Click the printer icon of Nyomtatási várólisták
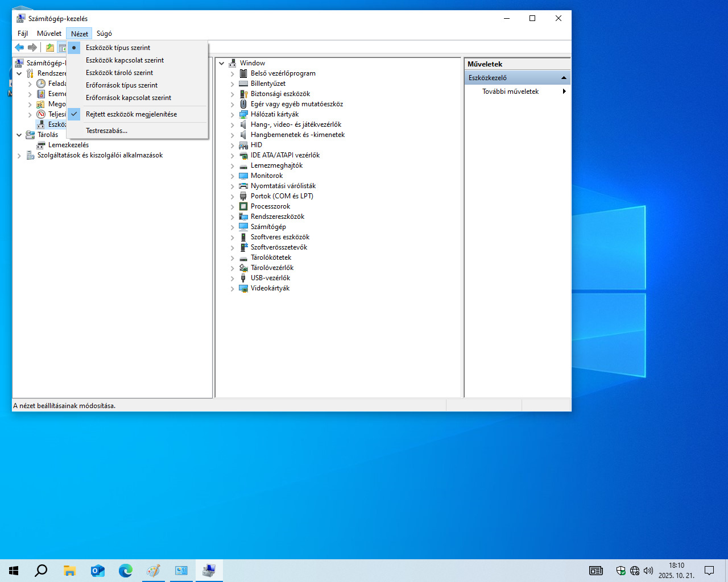 point(243,186)
